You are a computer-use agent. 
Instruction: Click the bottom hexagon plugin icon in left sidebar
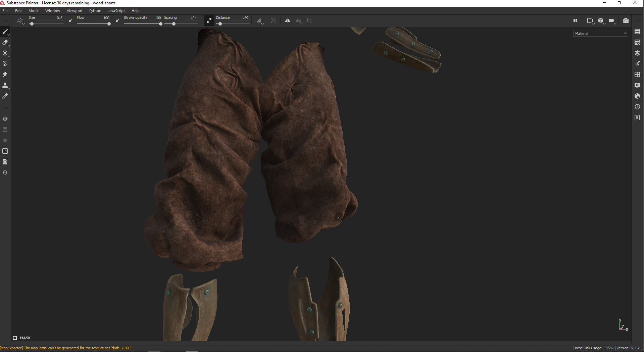[x=5, y=172]
